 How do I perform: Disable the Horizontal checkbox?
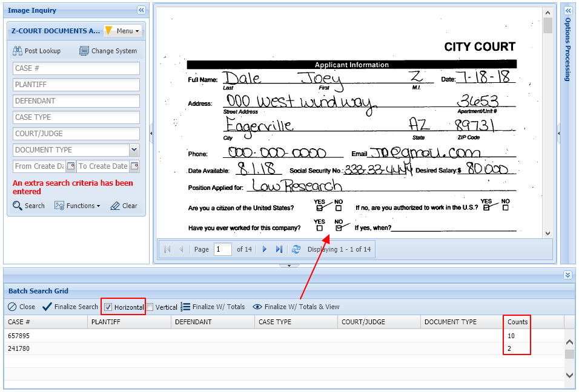(x=108, y=307)
